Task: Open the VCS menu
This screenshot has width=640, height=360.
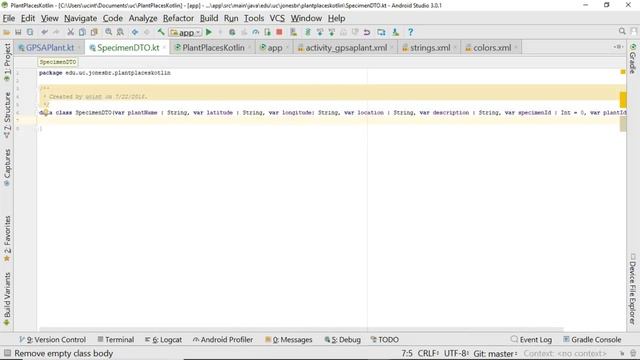Action: pos(277,18)
